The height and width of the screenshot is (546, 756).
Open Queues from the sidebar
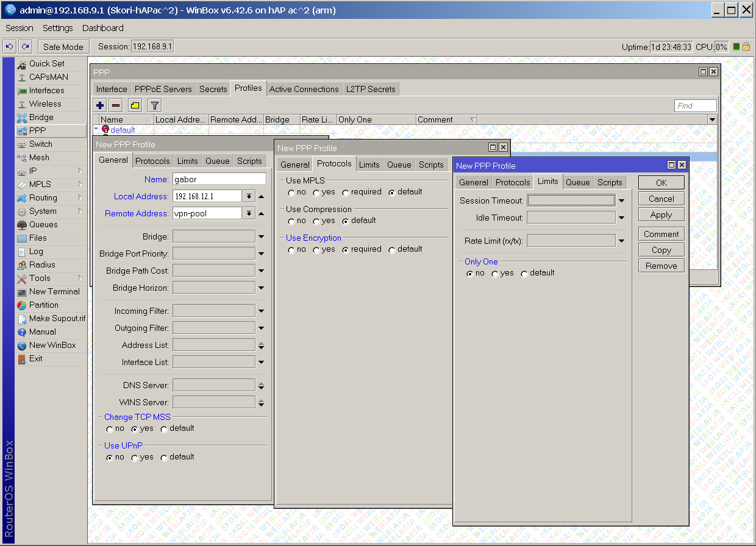[x=43, y=224]
